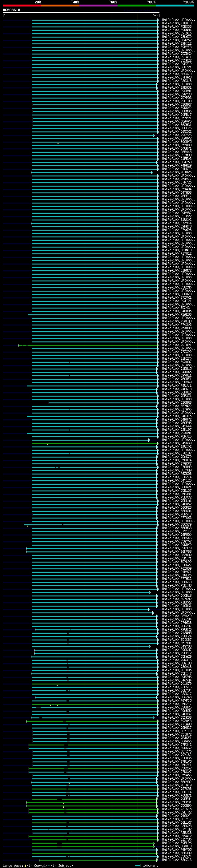Click the hit label UniRef100_A8WJJ1
This screenshot has height=868, width=197.
(177, 386)
